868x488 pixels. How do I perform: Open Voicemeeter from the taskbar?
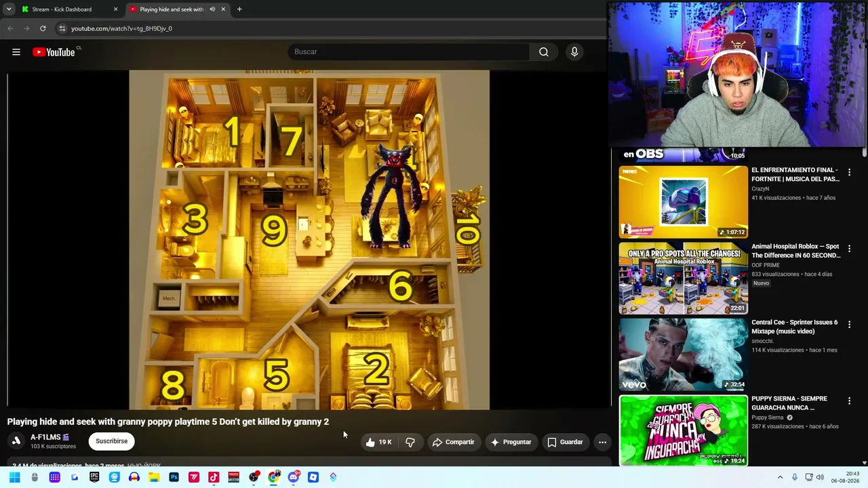(x=234, y=477)
